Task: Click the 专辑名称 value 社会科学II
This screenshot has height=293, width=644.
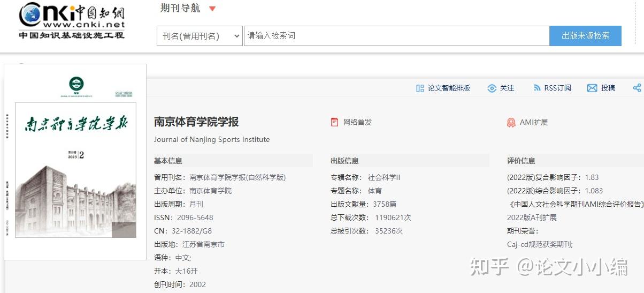Action: [x=384, y=177]
